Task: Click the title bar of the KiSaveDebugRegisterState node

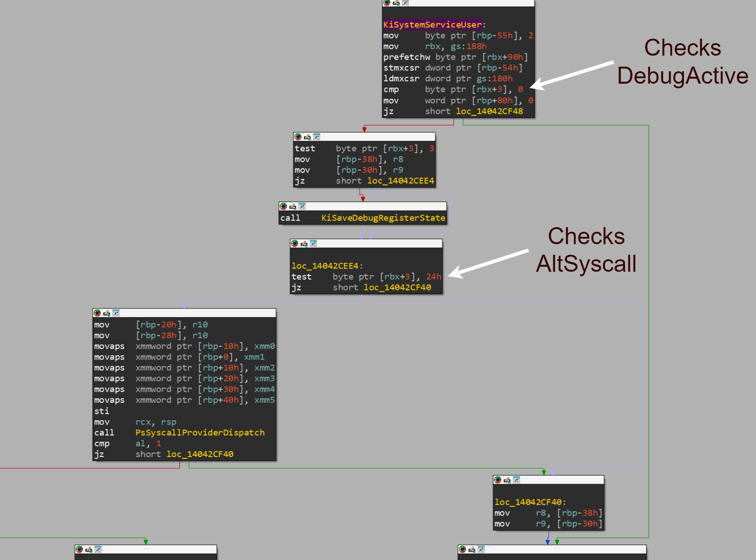Action: pyautogui.click(x=363, y=206)
